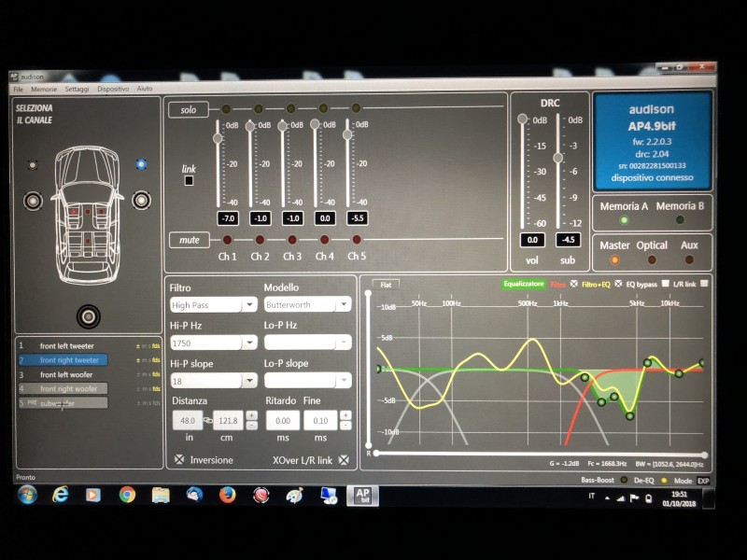Select Memoria B preset
Image resolution: width=747 pixels, height=560 pixels.
680,220
